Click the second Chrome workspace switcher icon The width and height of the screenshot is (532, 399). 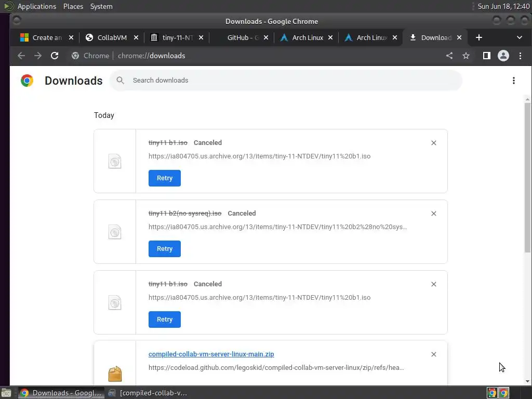[504, 393]
